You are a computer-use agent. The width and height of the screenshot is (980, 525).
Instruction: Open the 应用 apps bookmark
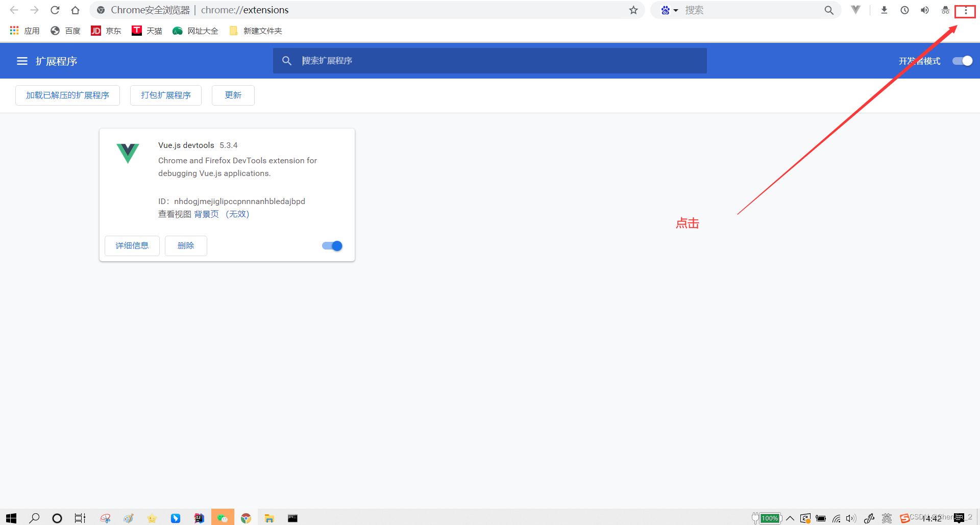tap(24, 31)
